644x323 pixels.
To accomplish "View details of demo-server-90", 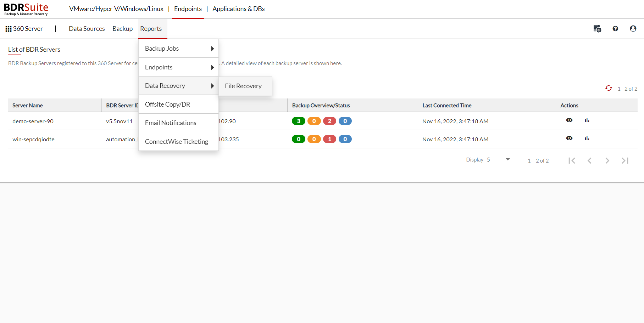I will point(569,120).
